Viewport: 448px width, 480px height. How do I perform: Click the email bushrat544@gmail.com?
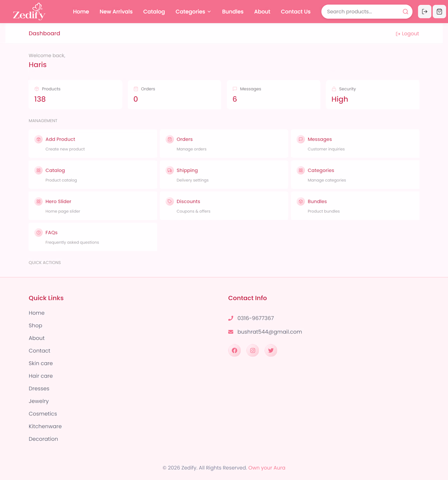click(270, 332)
